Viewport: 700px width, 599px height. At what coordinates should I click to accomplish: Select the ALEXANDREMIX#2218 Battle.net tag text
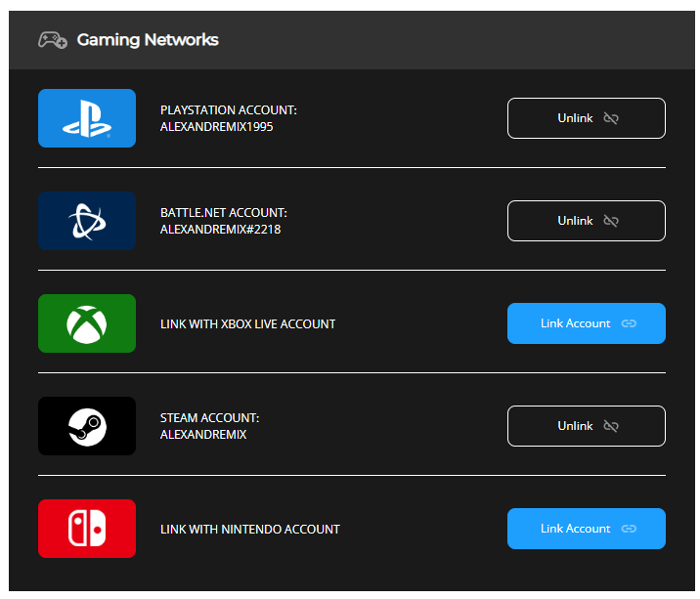coord(221,230)
